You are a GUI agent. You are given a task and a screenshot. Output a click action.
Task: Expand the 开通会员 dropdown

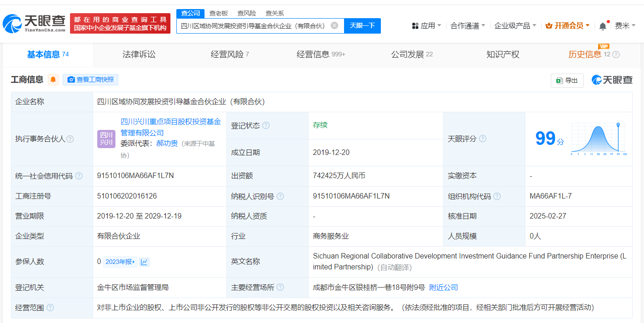588,26
